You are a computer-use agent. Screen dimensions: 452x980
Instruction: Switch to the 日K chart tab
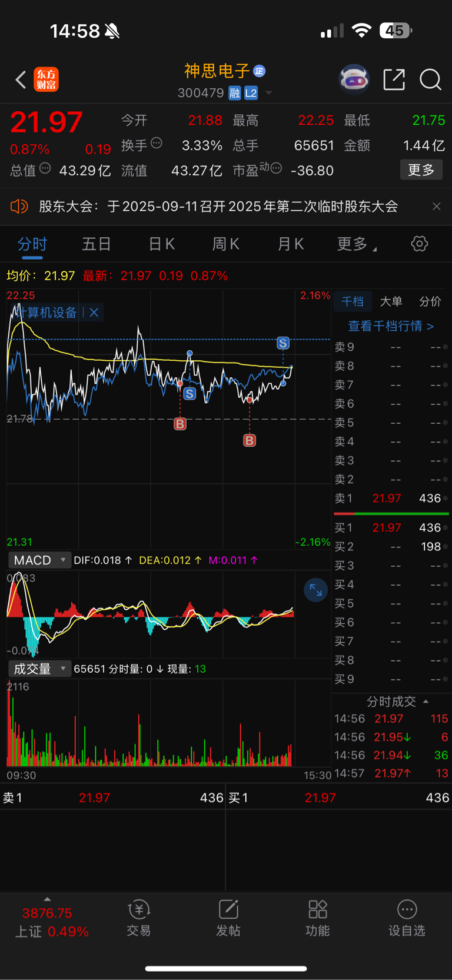point(161,244)
